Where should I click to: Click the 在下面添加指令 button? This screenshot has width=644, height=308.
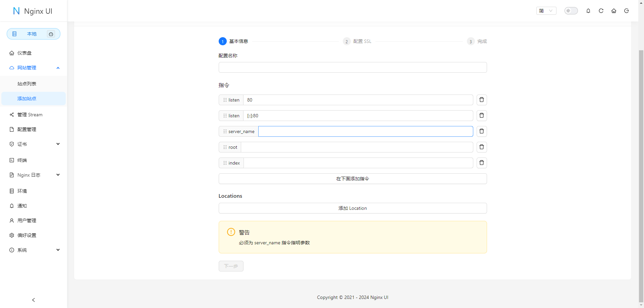click(353, 179)
